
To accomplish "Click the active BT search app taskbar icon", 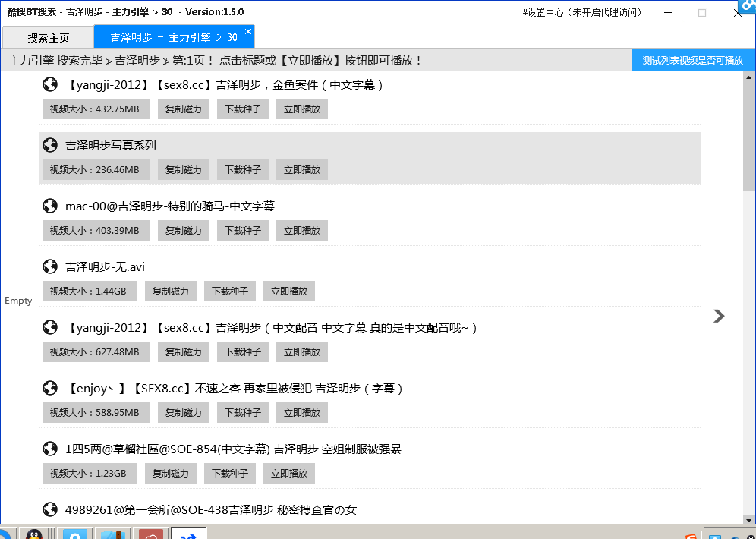I will pos(189,534).
